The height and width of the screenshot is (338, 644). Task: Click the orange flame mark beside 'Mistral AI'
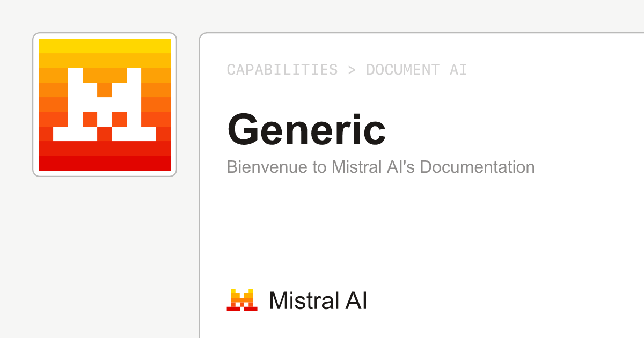241,300
